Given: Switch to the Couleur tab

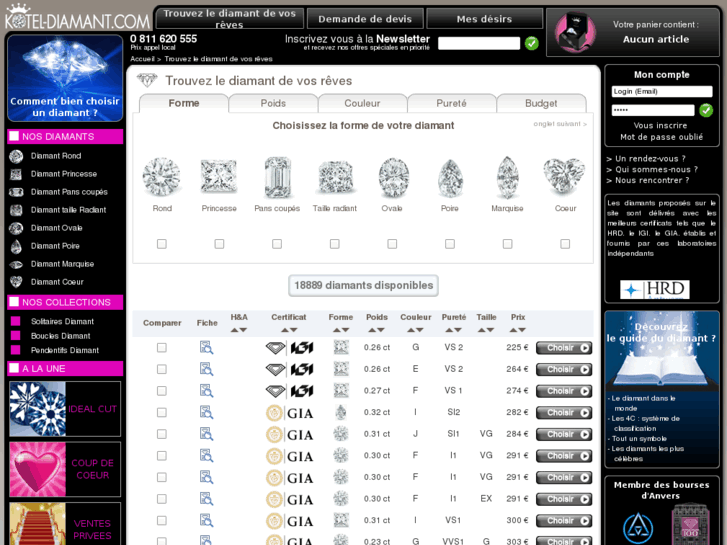Looking at the screenshot, I should 363,103.
